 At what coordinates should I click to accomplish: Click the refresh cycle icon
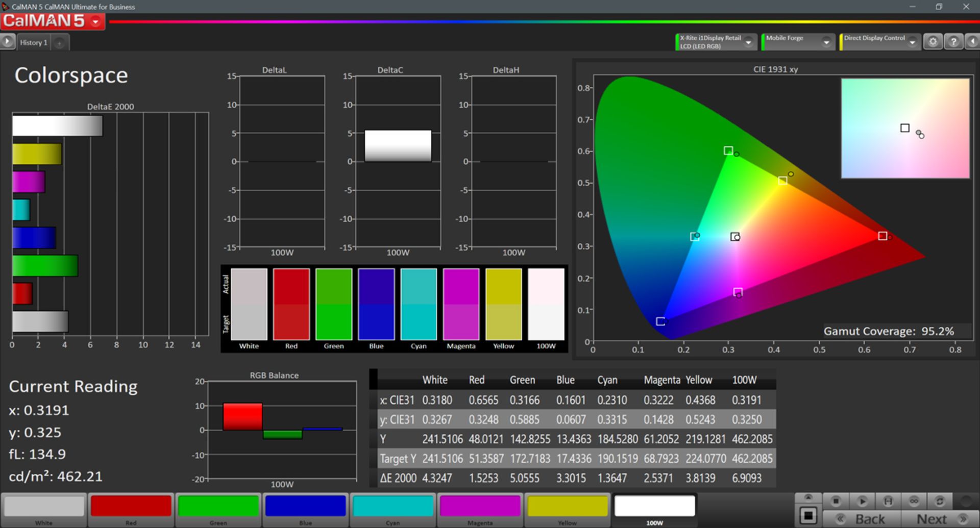940,501
